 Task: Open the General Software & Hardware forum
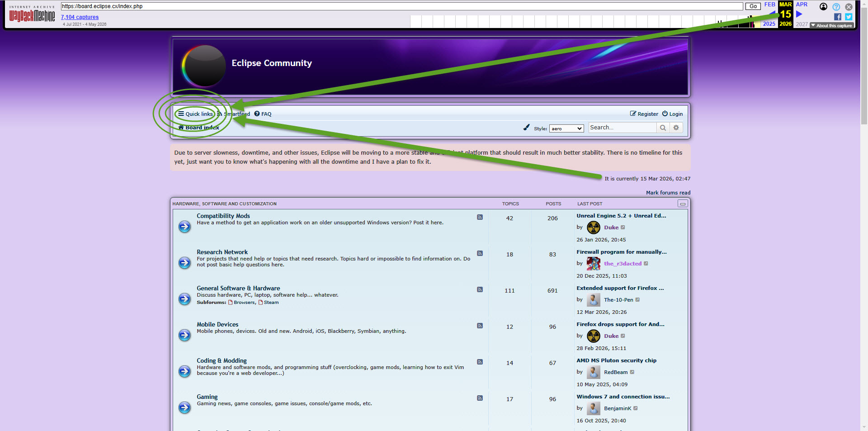238,289
